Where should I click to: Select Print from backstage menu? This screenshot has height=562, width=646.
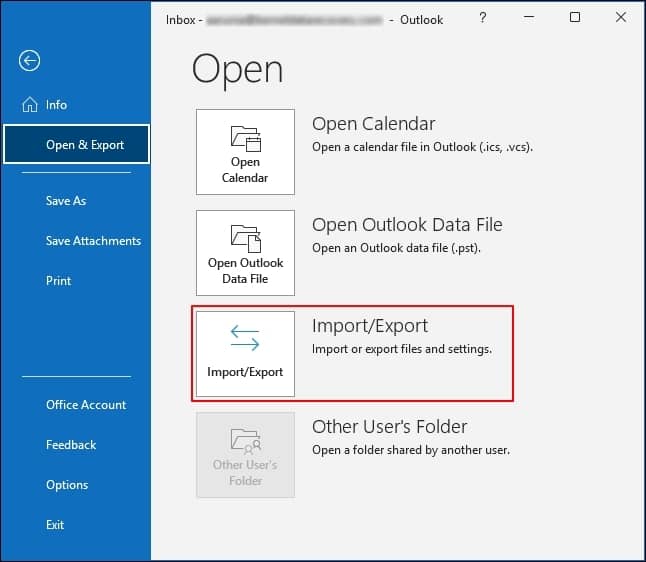coord(59,281)
